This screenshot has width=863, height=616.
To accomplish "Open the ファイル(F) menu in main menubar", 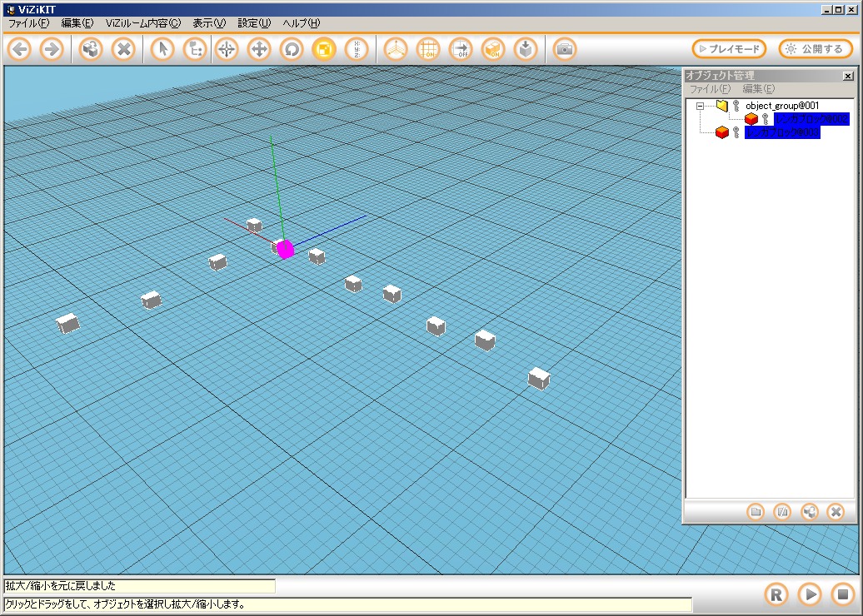I will point(28,23).
